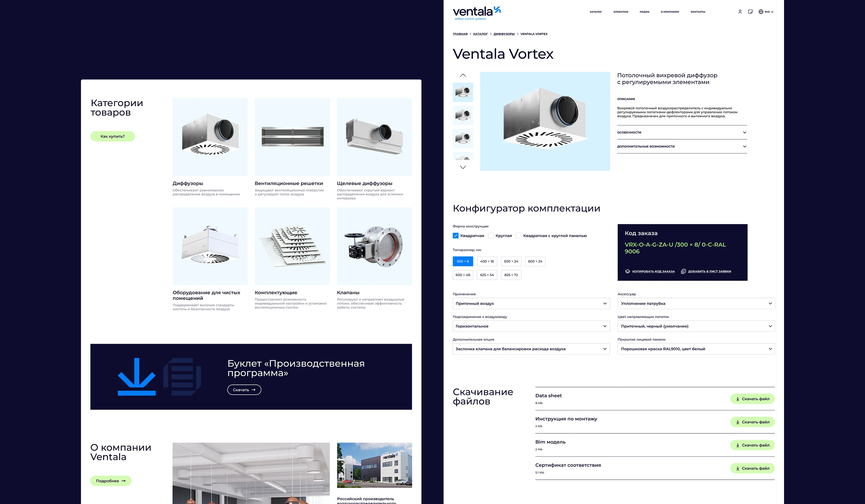The width and height of the screenshot is (865, 504).
Task: Open the Аксессуар dropdown
Action: (696, 304)
